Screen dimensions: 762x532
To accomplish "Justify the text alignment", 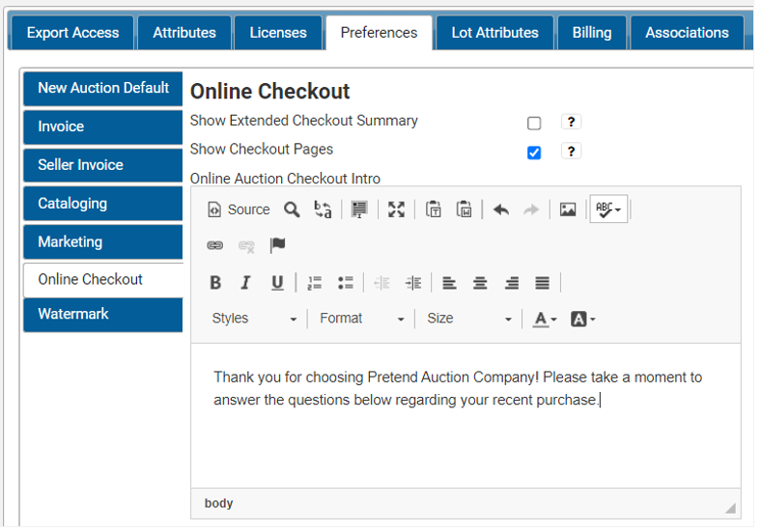I will tap(543, 282).
